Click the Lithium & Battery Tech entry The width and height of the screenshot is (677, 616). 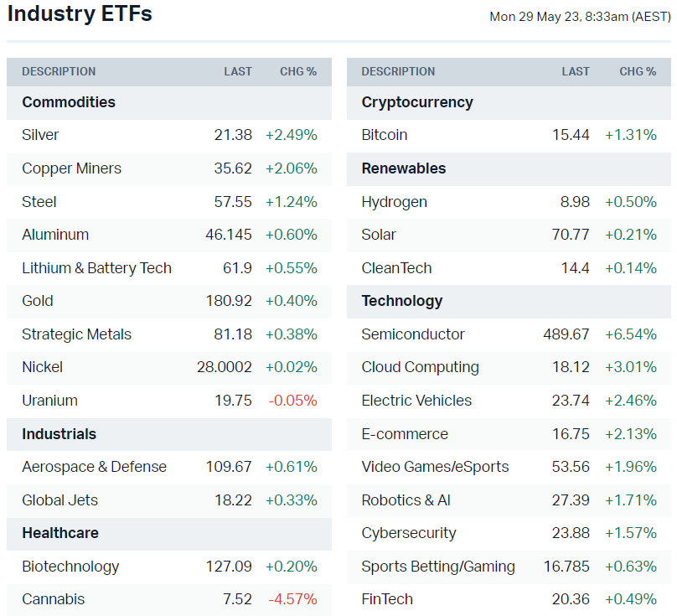[96, 268]
